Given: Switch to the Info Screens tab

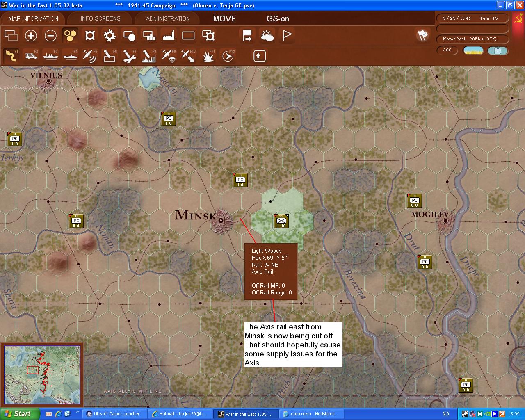Looking at the screenshot, I should click(x=100, y=18).
